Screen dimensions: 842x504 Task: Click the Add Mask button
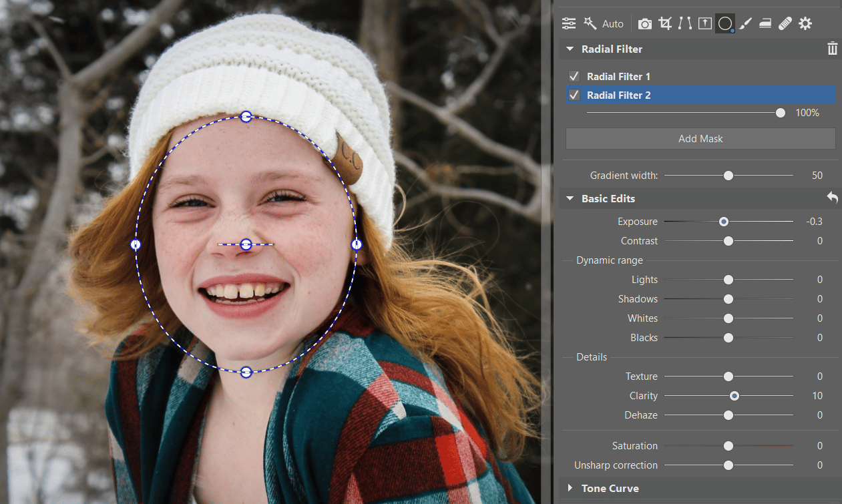click(x=700, y=139)
